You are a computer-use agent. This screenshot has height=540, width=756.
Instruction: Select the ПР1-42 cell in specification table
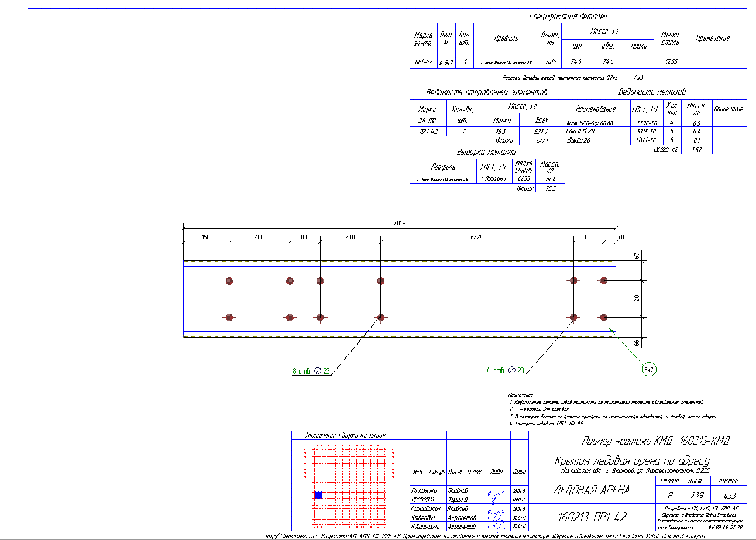tap(423, 61)
